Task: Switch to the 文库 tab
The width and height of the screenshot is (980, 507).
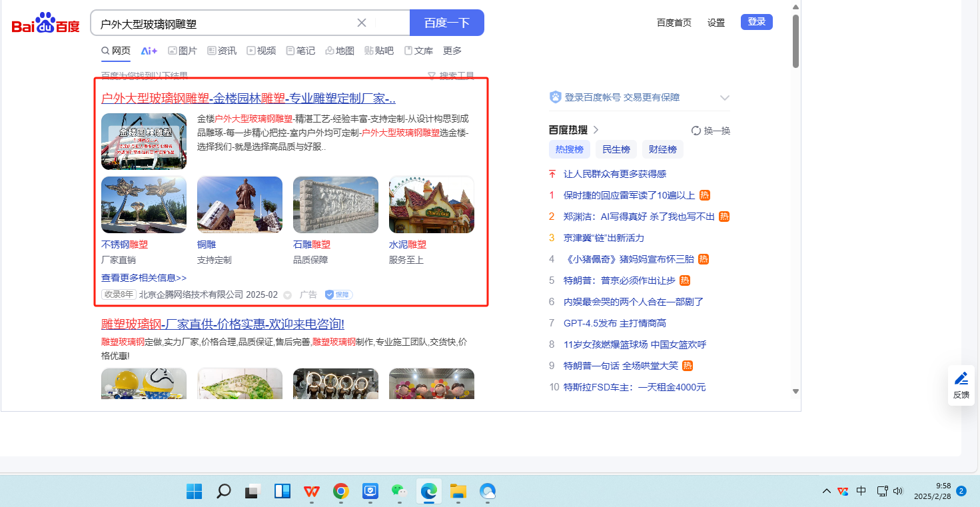Action: (418, 51)
